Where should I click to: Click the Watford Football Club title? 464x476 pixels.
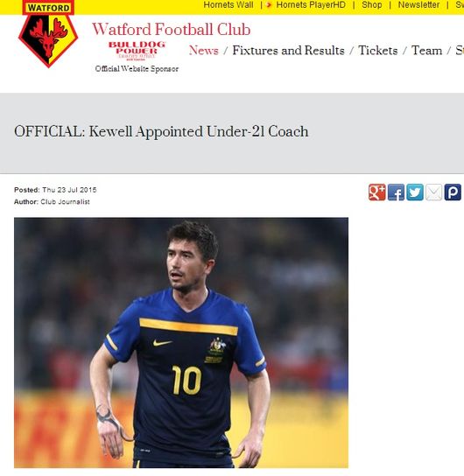(x=172, y=30)
